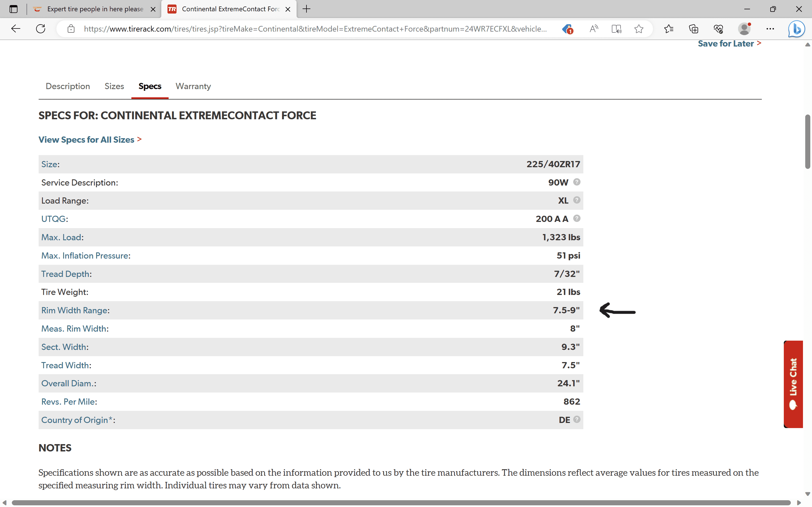This screenshot has width=812, height=507.
Task: Switch to the Warranty tab
Action: pos(193,86)
